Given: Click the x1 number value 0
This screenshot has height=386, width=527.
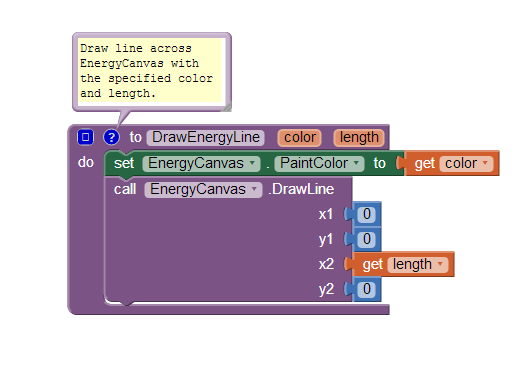Looking at the screenshot, I should [367, 214].
